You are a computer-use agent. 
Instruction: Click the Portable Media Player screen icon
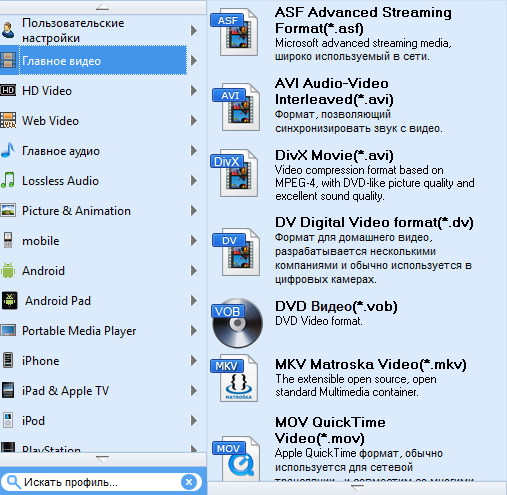tap(8, 330)
